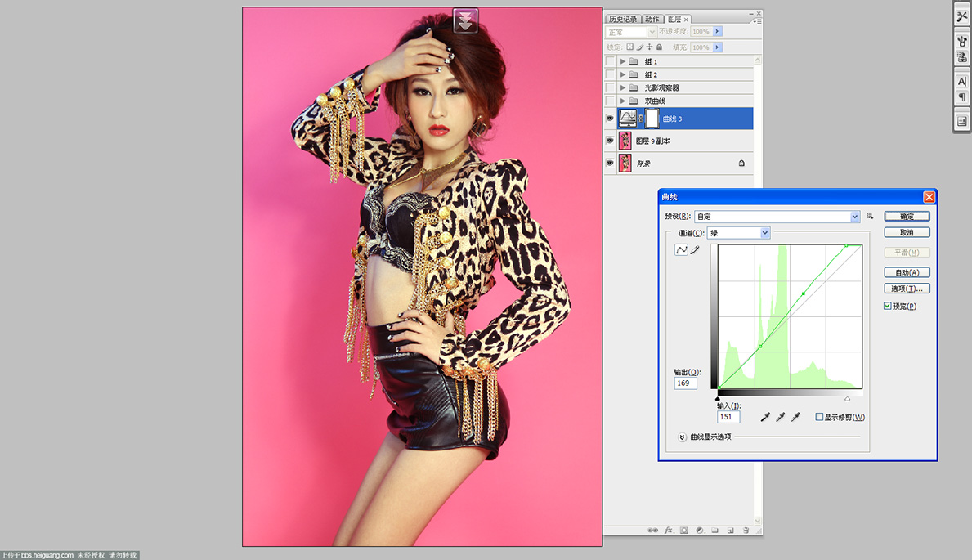Toggle visibility of 背景 layer
Viewport: 972px width, 560px height.
point(610,164)
